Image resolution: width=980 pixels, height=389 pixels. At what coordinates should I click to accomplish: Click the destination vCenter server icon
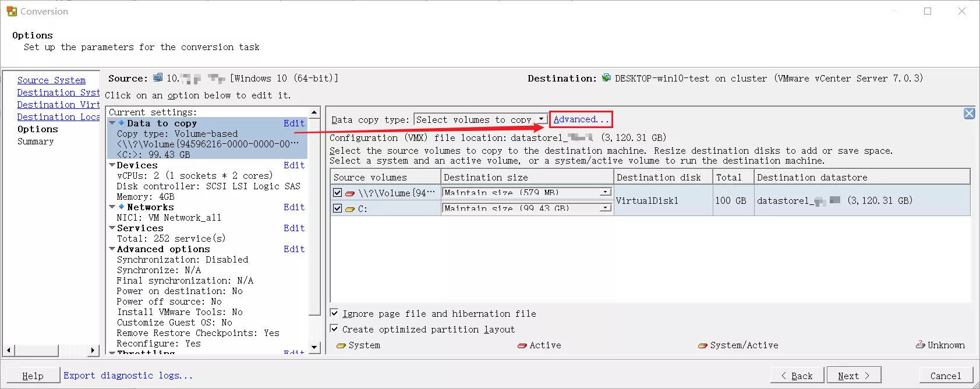click(606, 78)
